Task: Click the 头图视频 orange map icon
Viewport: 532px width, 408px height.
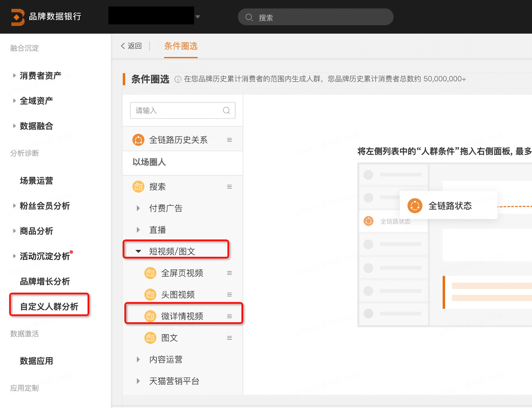Action: click(x=151, y=295)
